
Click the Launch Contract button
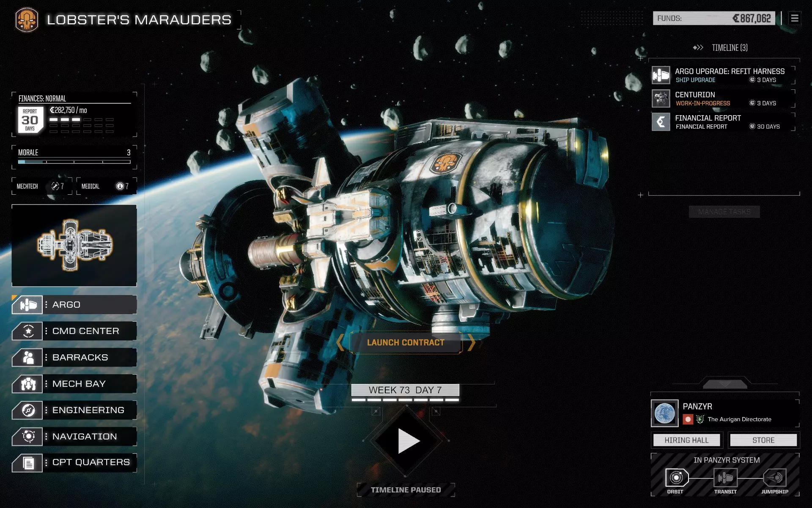pyautogui.click(x=406, y=342)
